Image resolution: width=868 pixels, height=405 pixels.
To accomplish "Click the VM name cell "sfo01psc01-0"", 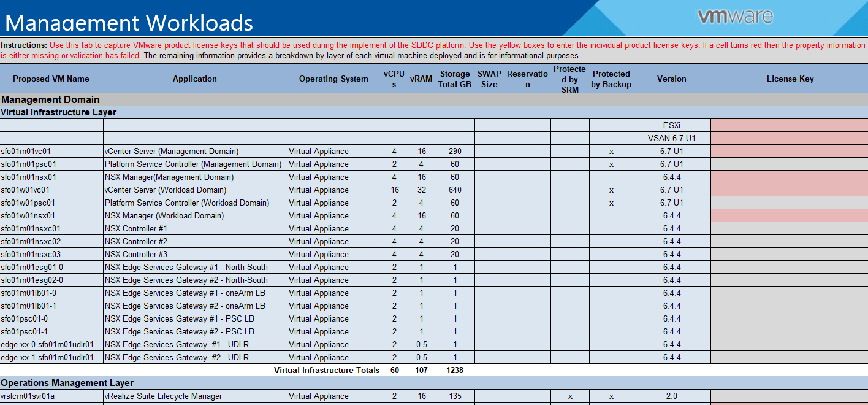I will pos(51,318).
